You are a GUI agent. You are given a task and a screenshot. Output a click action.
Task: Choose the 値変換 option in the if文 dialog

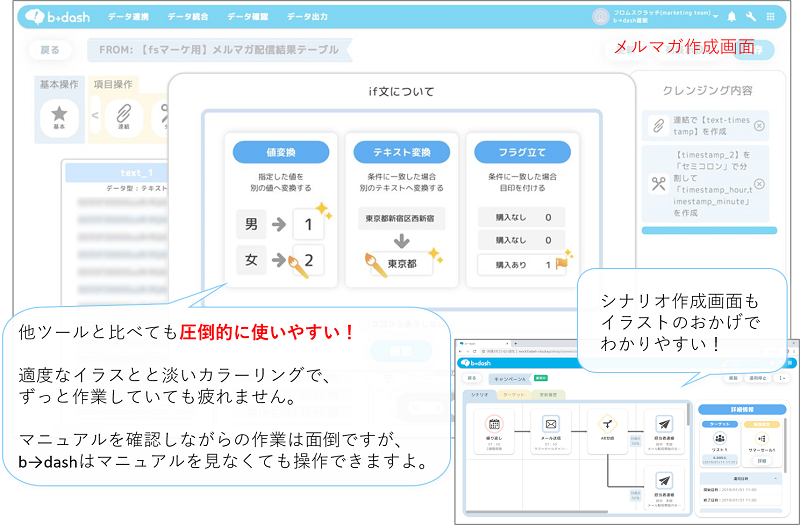pyautogui.click(x=281, y=152)
